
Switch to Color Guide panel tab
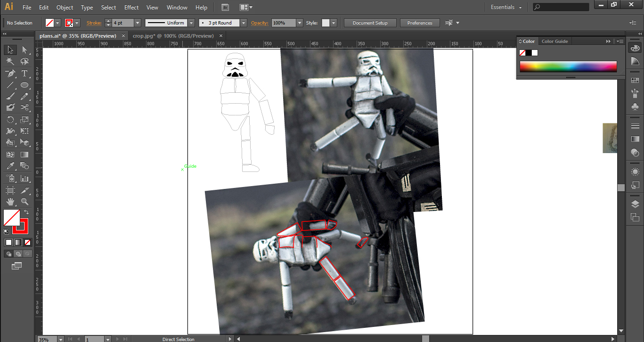(x=555, y=41)
